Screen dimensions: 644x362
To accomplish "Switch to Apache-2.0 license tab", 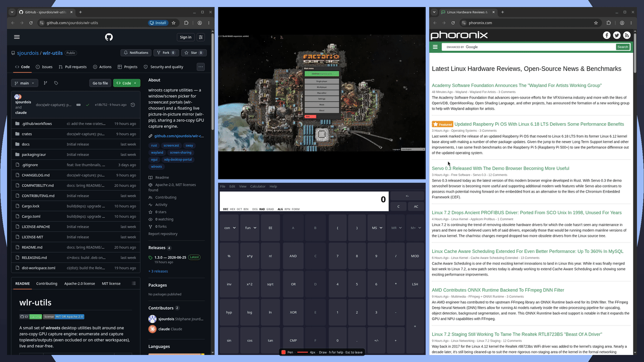I will 79,284.
